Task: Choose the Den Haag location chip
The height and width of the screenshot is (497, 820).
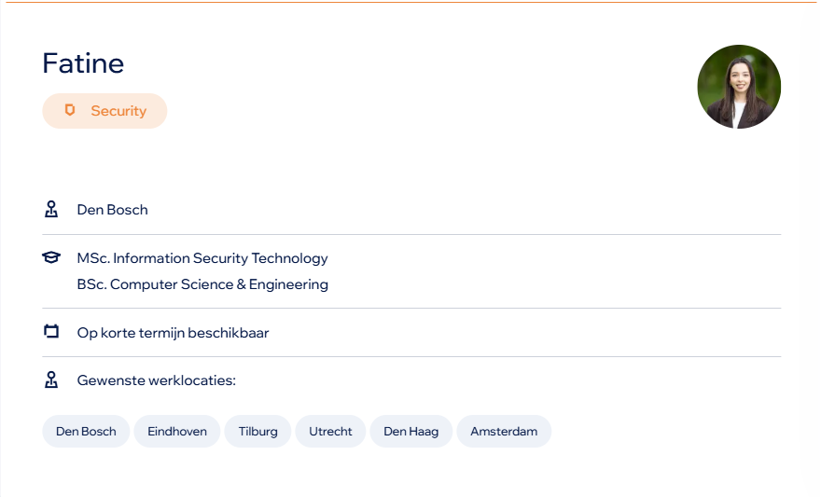Action: click(x=411, y=432)
